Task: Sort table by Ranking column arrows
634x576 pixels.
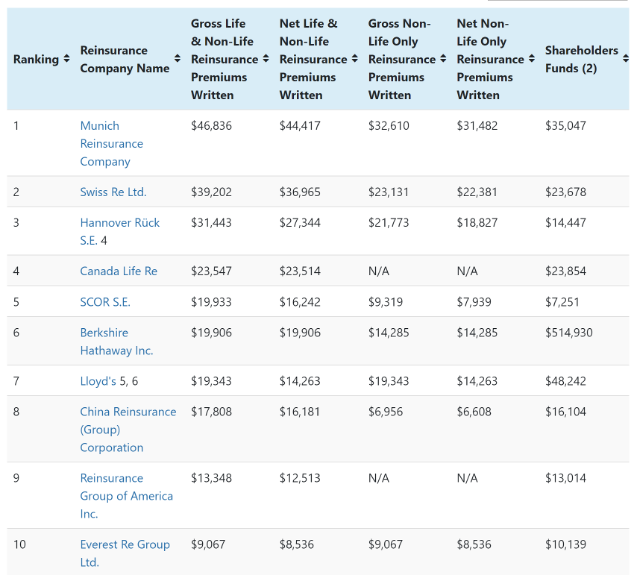Action: [67, 59]
